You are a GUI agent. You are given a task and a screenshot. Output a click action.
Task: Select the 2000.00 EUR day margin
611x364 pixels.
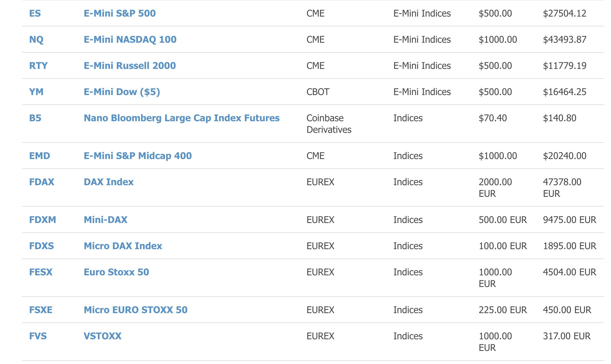click(x=495, y=188)
